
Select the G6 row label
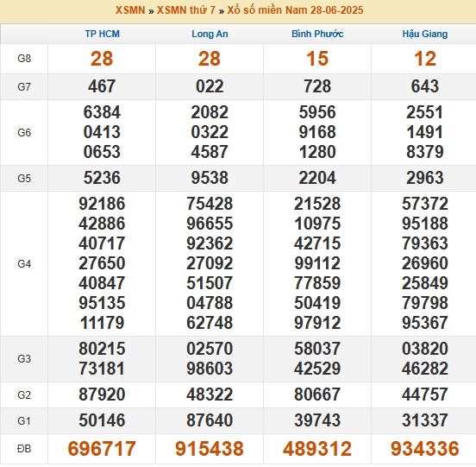pyautogui.click(x=24, y=132)
